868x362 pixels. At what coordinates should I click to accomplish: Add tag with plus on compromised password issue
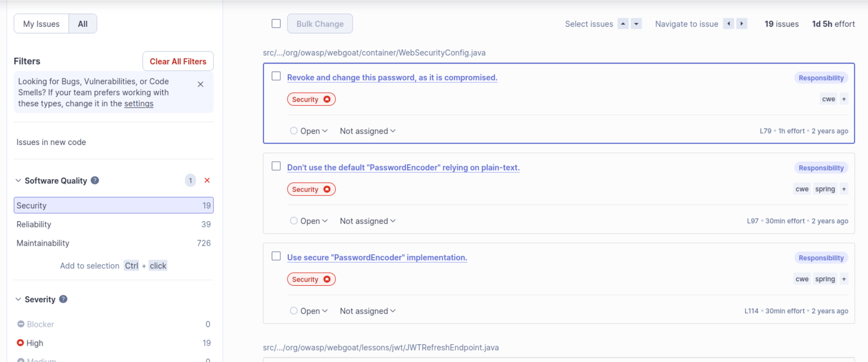tap(844, 99)
